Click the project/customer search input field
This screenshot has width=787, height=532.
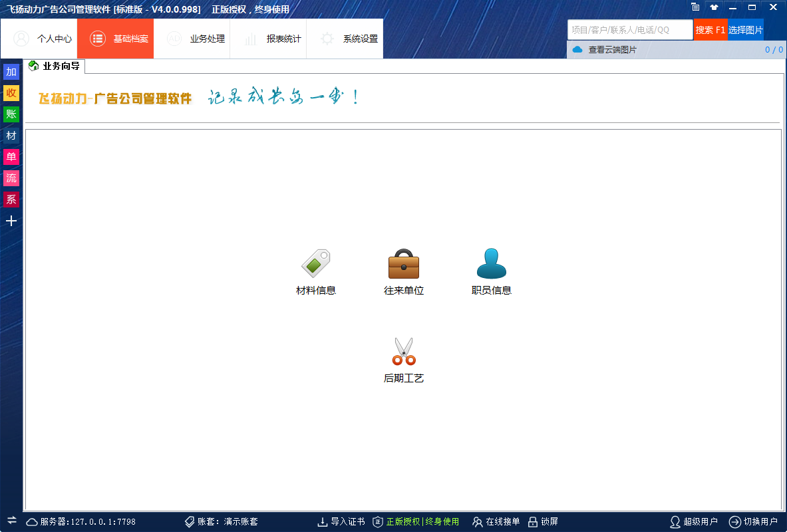coord(629,30)
